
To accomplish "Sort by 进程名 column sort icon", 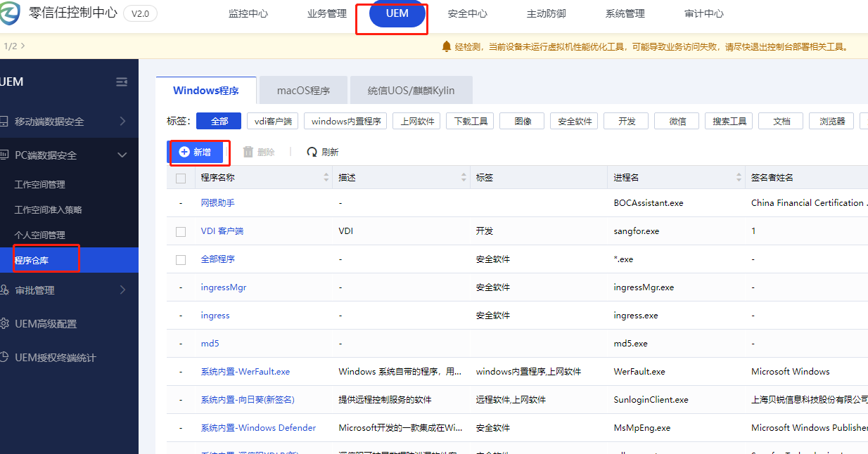I will [x=739, y=178].
